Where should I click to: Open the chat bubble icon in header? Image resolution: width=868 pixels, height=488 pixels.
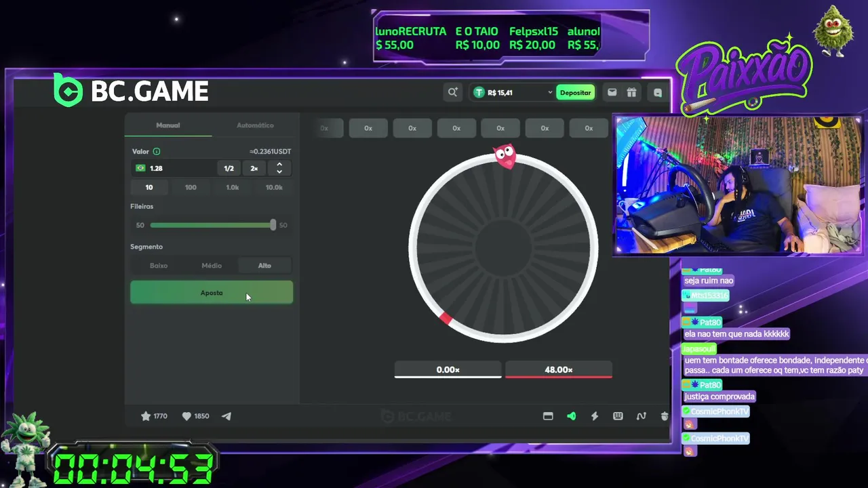pos(657,93)
